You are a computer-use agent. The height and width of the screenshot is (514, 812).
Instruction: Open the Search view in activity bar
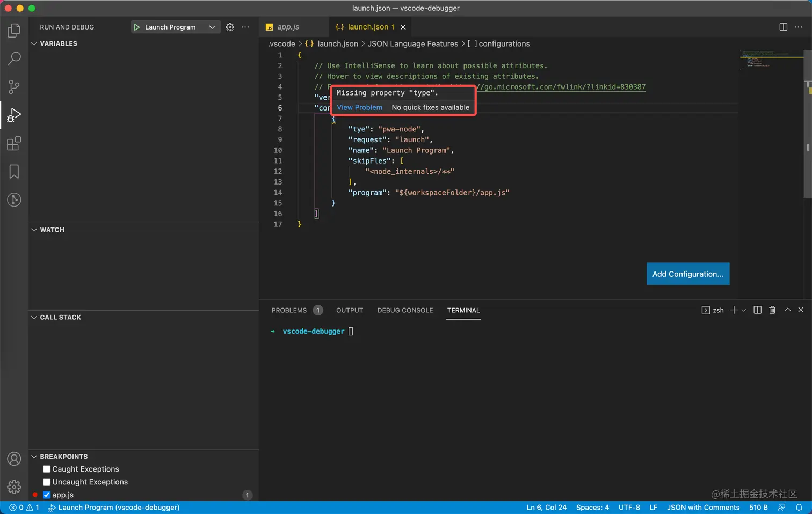point(14,58)
